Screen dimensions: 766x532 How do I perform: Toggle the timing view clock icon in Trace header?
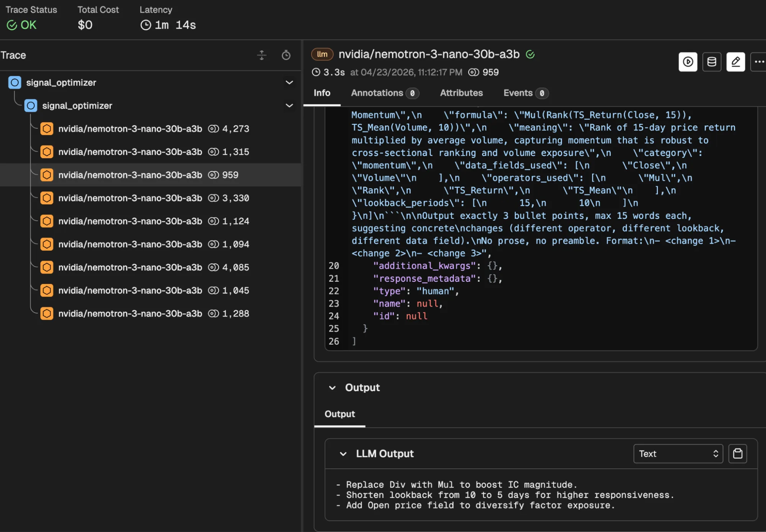pyautogui.click(x=286, y=55)
